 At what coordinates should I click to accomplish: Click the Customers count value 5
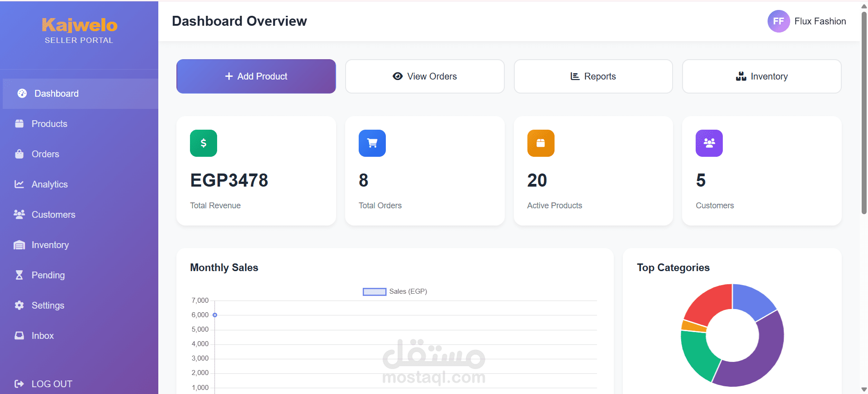701,180
